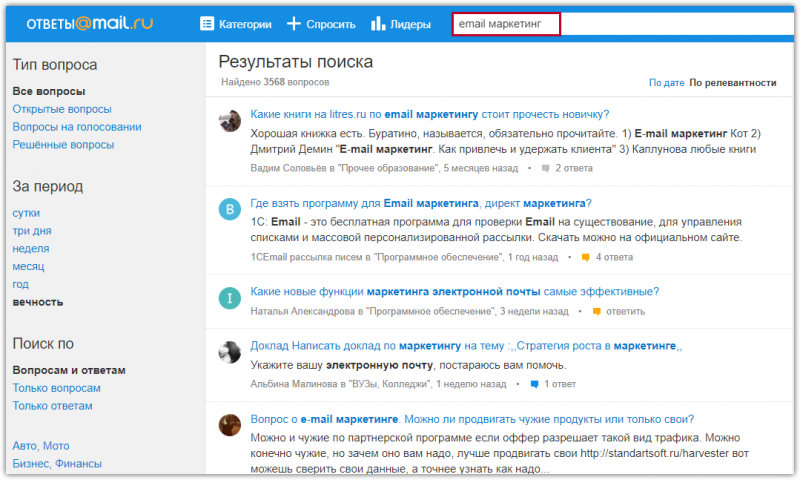Click the teal 'I' avatar of Наталья Александрова

click(x=230, y=298)
